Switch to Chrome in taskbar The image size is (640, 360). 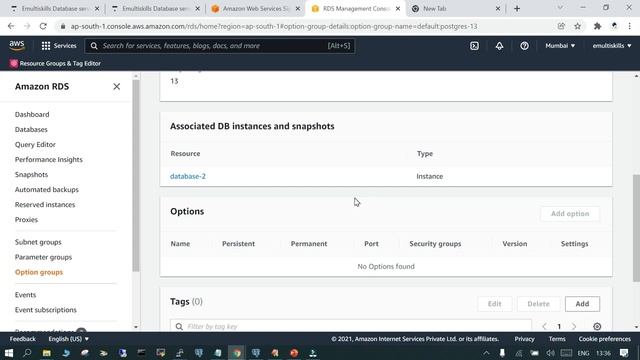coord(237,353)
